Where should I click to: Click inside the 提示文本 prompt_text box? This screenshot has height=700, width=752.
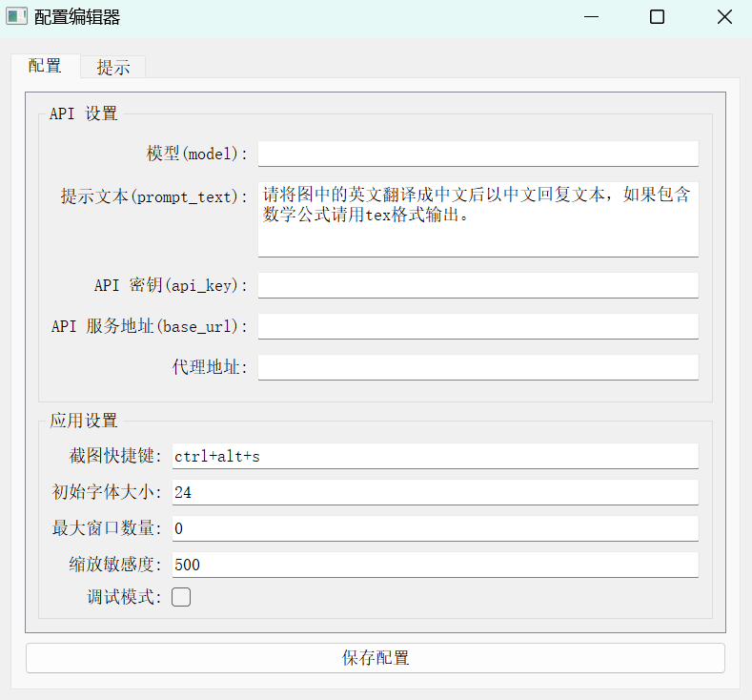click(x=478, y=219)
